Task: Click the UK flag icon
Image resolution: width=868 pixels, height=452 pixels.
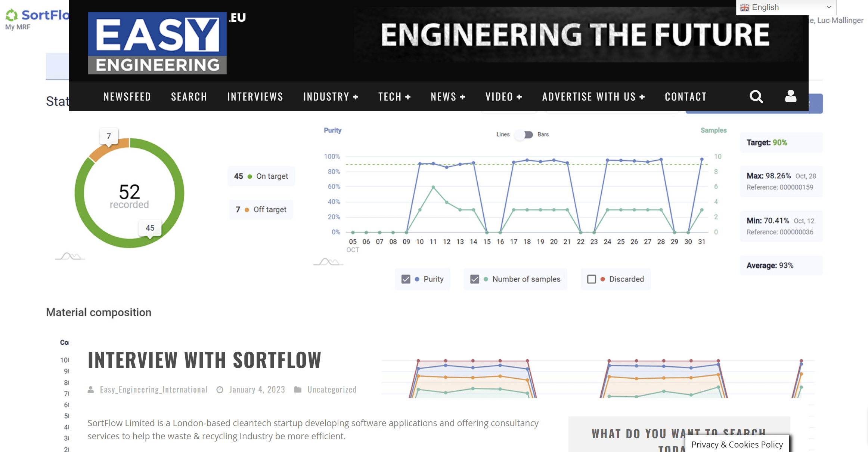Action: (x=745, y=7)
